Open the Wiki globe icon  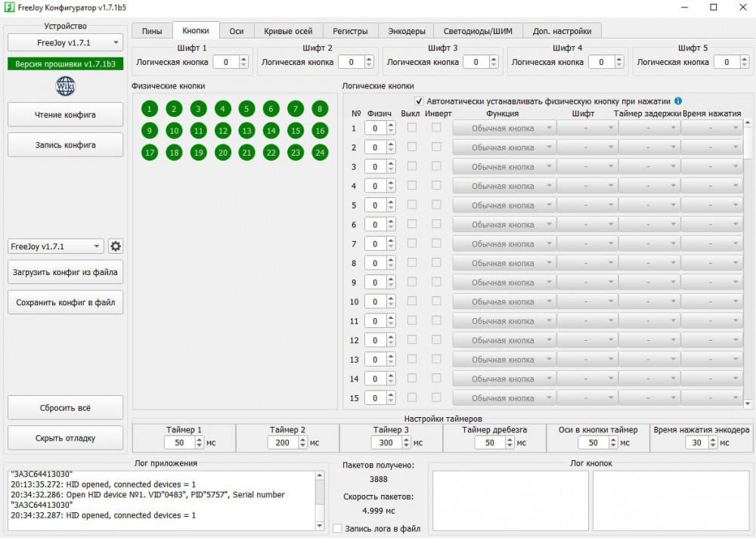(65, 86)
